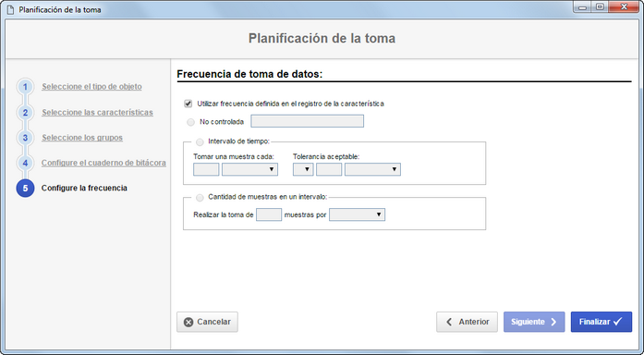This screenshot has width=644, height=355.
Task: Open Configure el cuaderno de bitácora step
Action: tap(103, 163)
